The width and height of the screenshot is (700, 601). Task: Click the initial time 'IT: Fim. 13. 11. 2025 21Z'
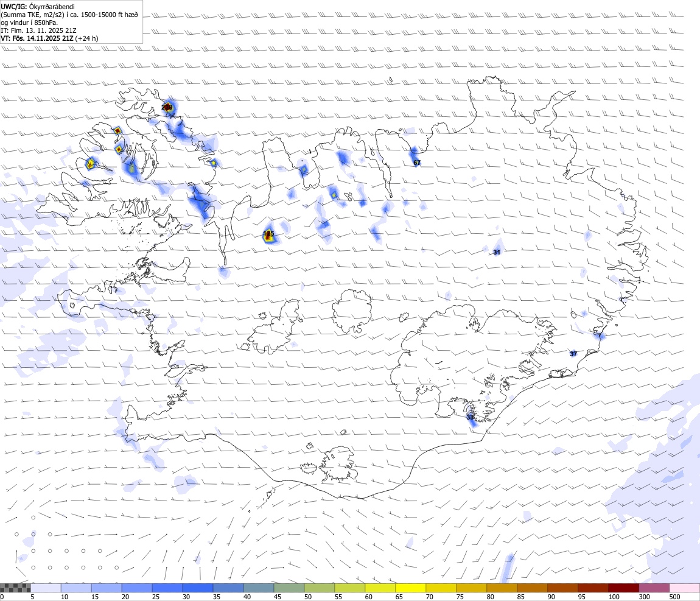click(38, 30)
